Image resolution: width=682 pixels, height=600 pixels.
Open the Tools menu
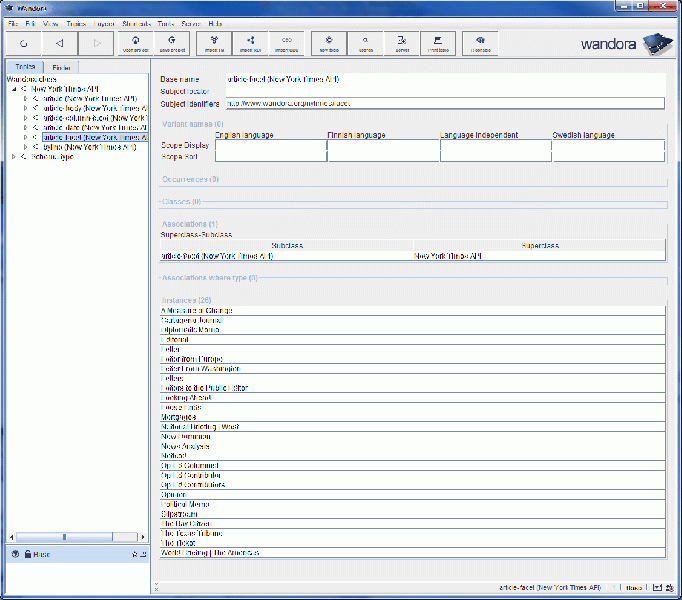165,22
